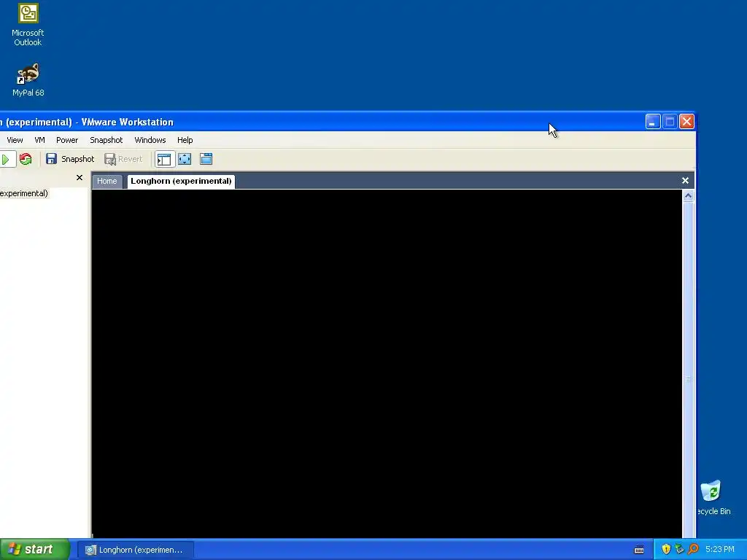Click inside the black VM console display
Screen dimensions: 747x560
pyautogui.click(x=387, y=363)
